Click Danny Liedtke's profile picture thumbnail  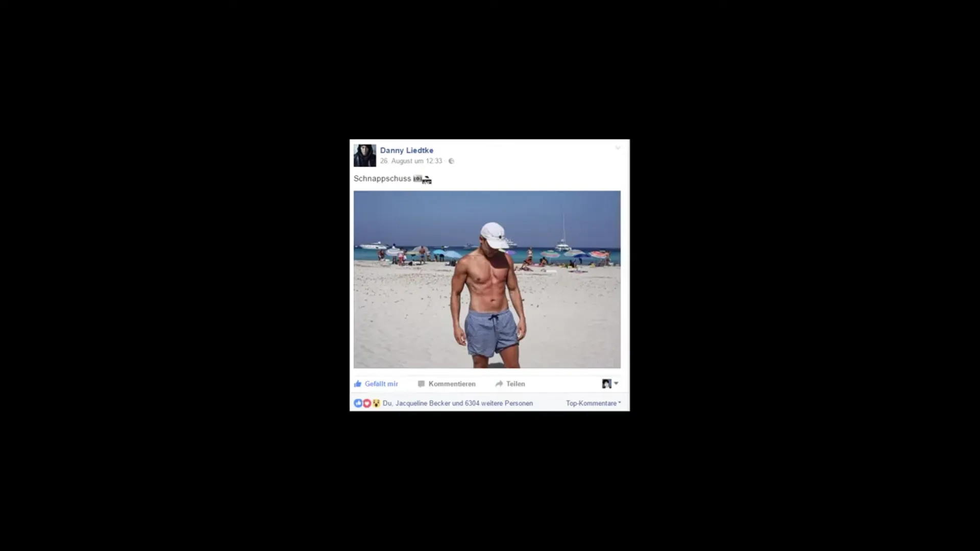point(365,155)
